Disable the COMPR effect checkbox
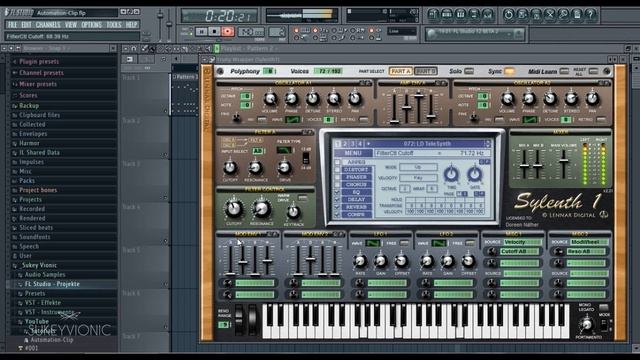The height and width of the screenshot is (360, 640). pos(338,214)
